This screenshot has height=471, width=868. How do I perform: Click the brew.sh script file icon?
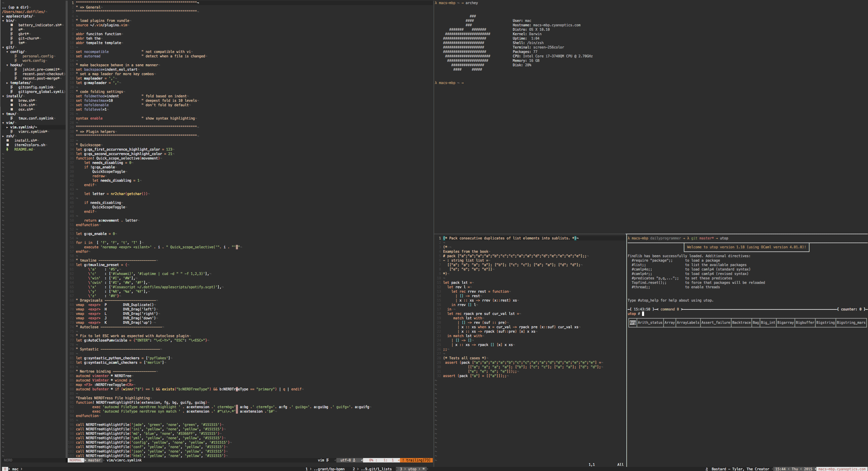12,100
